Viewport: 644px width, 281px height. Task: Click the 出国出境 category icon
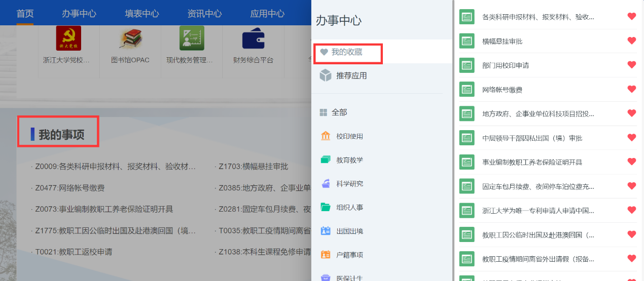coord(326,231)
